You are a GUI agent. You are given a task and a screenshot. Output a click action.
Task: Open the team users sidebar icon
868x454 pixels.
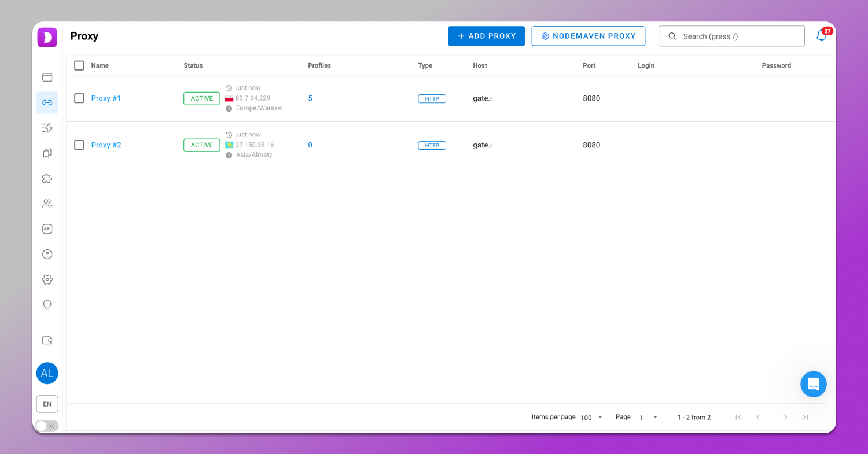[47, 204]
